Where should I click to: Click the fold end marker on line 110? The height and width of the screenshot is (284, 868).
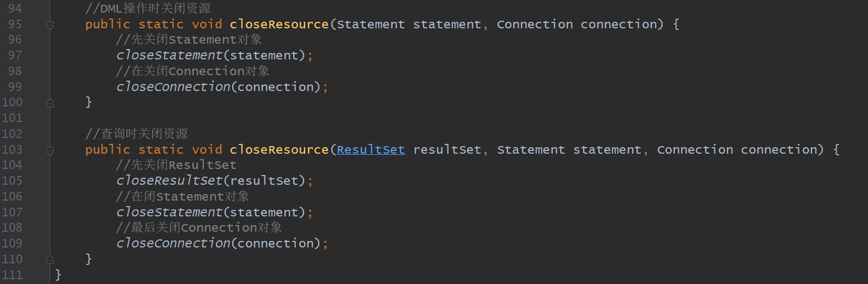50,259
